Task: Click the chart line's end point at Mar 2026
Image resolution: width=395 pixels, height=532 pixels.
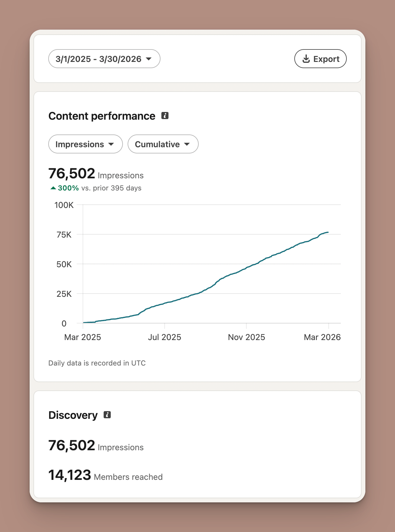Action: 328,232
